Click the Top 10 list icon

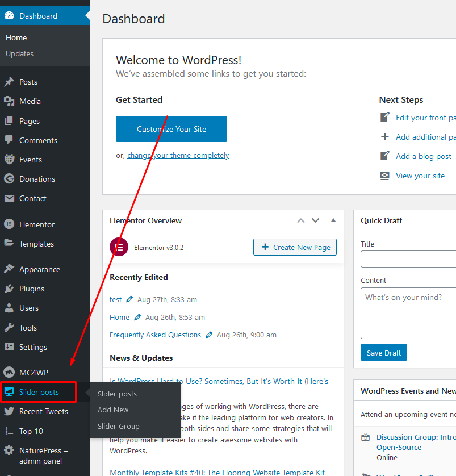pyautogui.click(x=9, y=431)
